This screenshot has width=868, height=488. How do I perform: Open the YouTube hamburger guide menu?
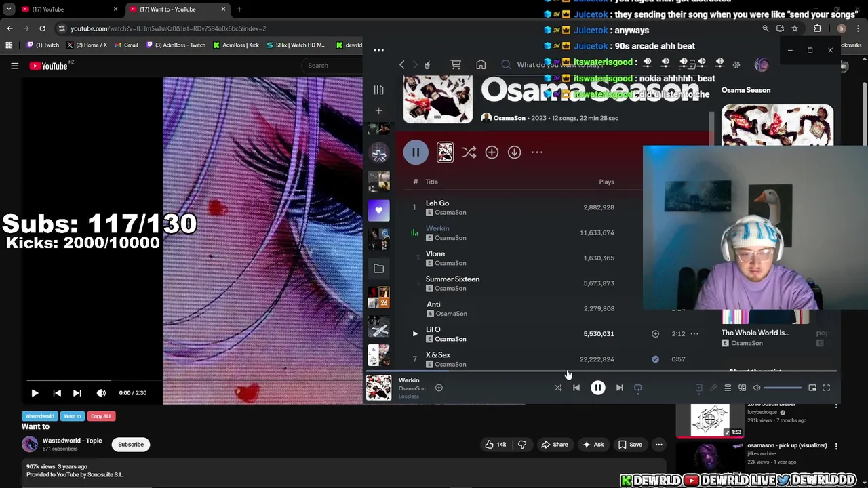tap(14, 66)
